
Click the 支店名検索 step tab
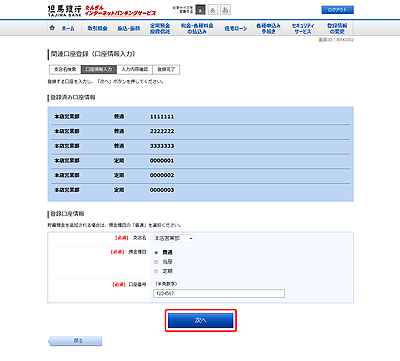click(65, 69)
